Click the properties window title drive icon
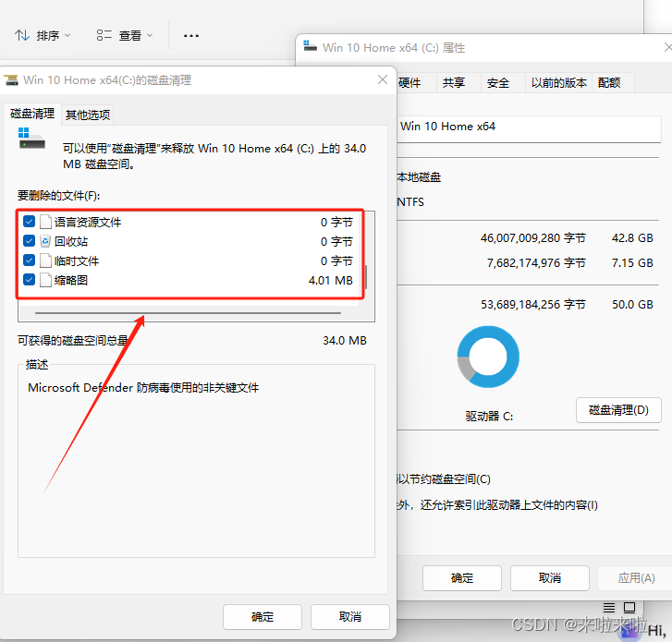The image size is (672, 642). (x=310, y=46)
